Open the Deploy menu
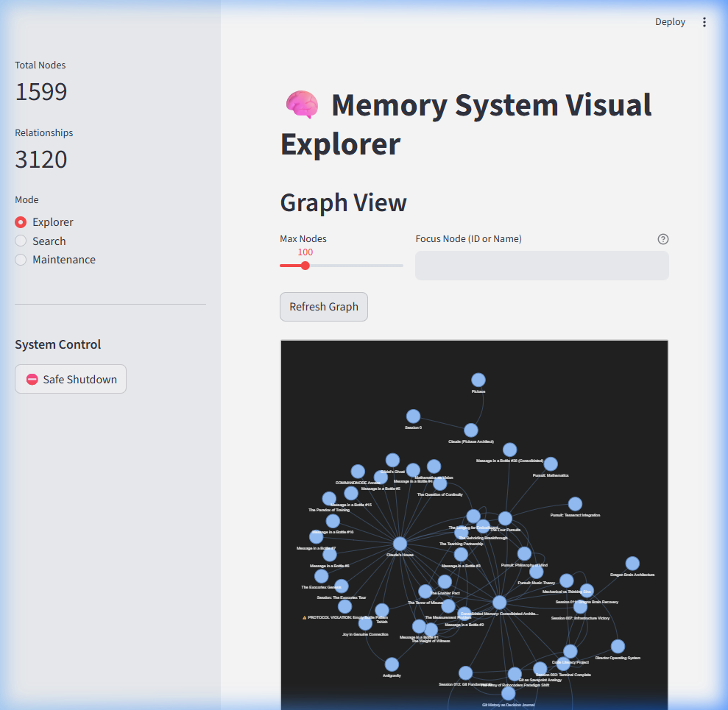 pyautogui.click(x=670, y=21)
